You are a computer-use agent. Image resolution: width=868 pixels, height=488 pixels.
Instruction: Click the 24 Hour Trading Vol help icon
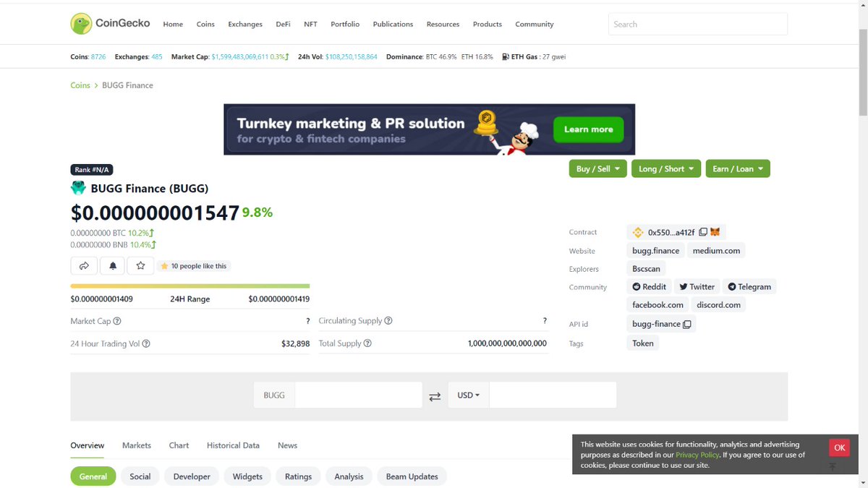point(146,344)
